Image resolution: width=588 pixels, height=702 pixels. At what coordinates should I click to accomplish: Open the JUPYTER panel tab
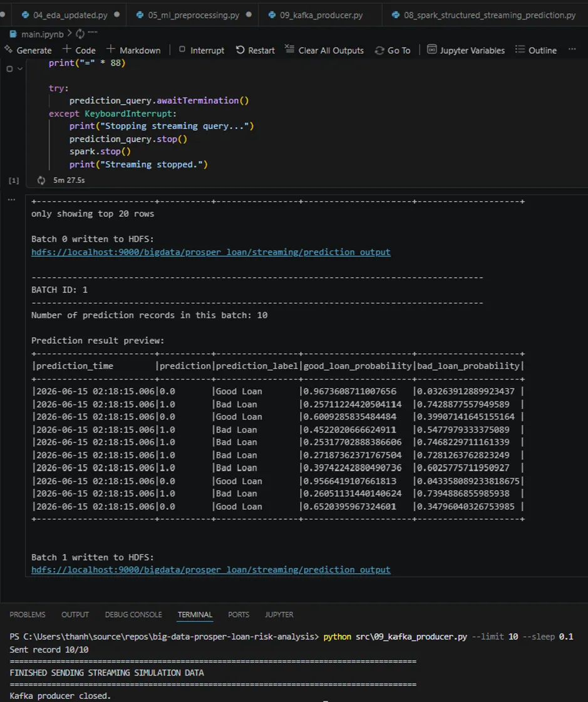coord(279,614)
